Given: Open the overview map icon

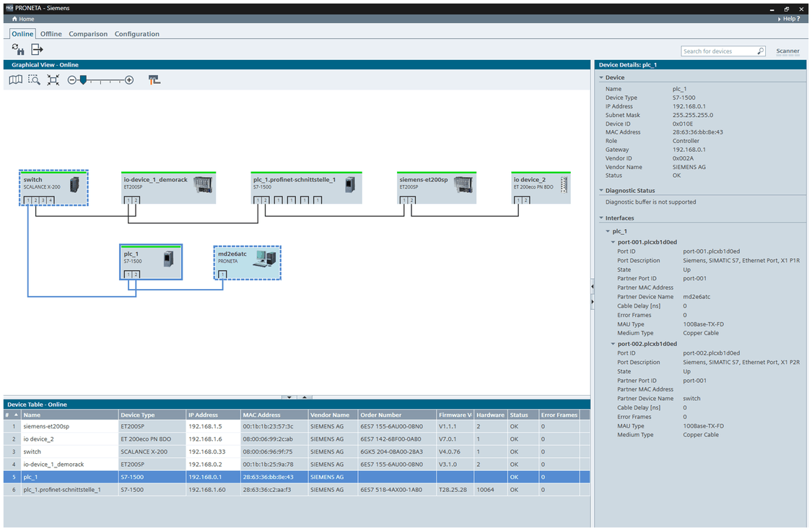Looking at the screenshot, I should 15,80.
